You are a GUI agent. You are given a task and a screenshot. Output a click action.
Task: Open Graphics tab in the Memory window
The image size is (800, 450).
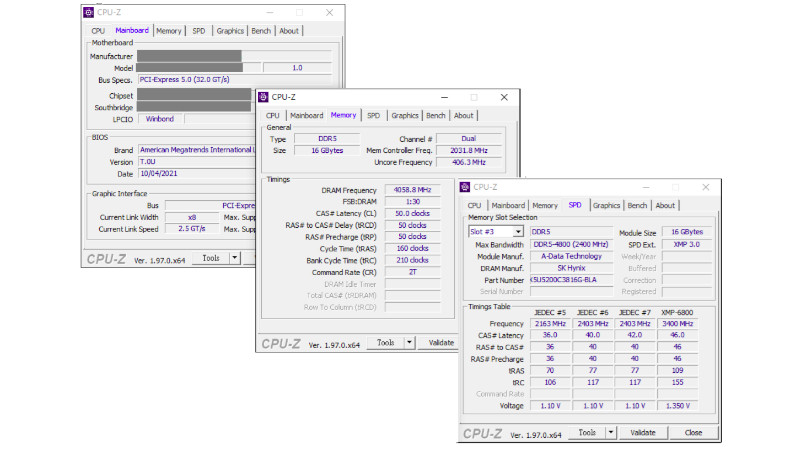click(x=405, y=115)
